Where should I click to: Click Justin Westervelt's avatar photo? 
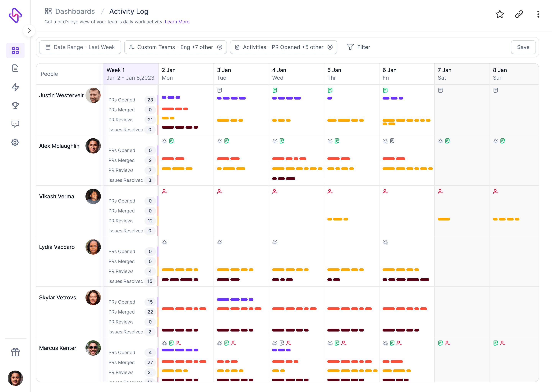tap(93, 95)
